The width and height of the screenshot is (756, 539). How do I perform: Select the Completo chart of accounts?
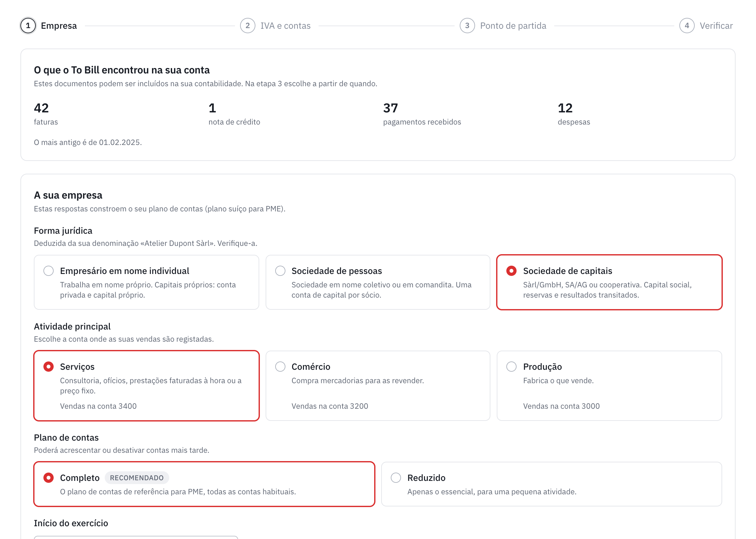[x=204, y=484]
